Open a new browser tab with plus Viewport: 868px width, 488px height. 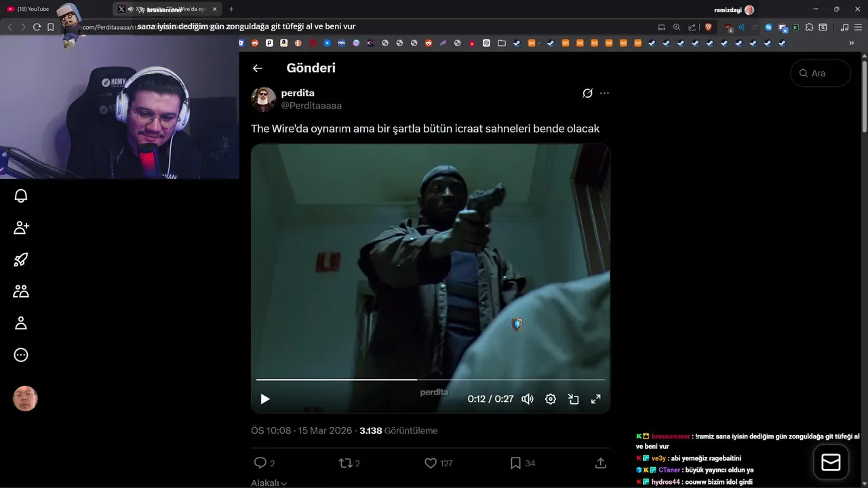coord(231,9)
